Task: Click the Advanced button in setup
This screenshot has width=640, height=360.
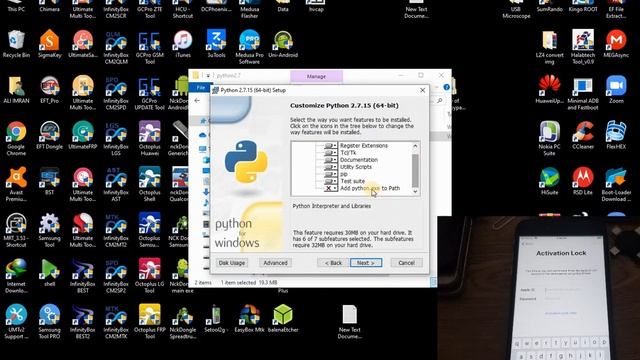Action: [x=276, y=263]
